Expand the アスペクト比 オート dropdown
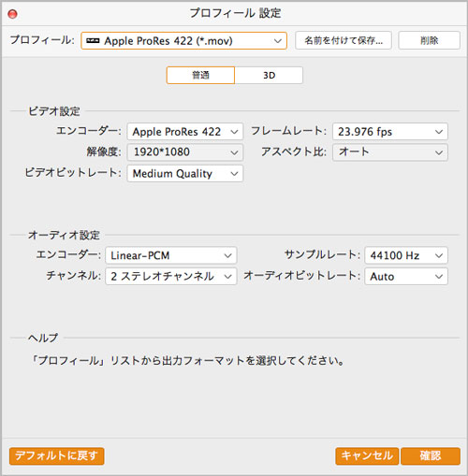Image resolution: width=468 pixels, height=476 pixels. pos(390,152)
